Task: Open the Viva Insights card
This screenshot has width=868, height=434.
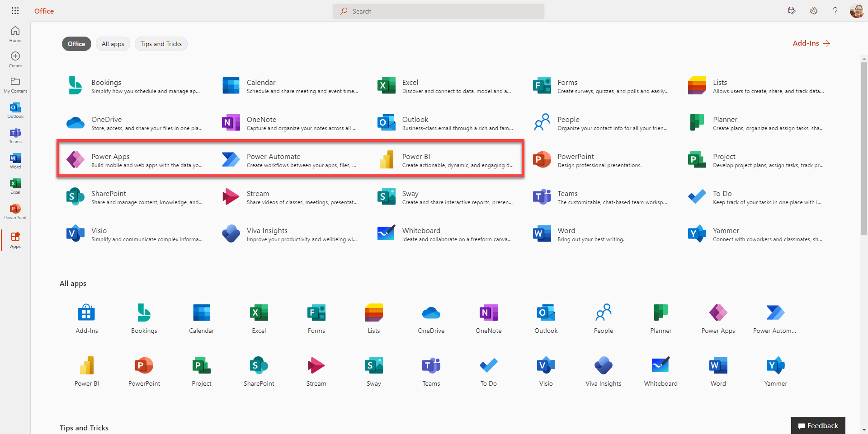Action: tap(289, 234)
